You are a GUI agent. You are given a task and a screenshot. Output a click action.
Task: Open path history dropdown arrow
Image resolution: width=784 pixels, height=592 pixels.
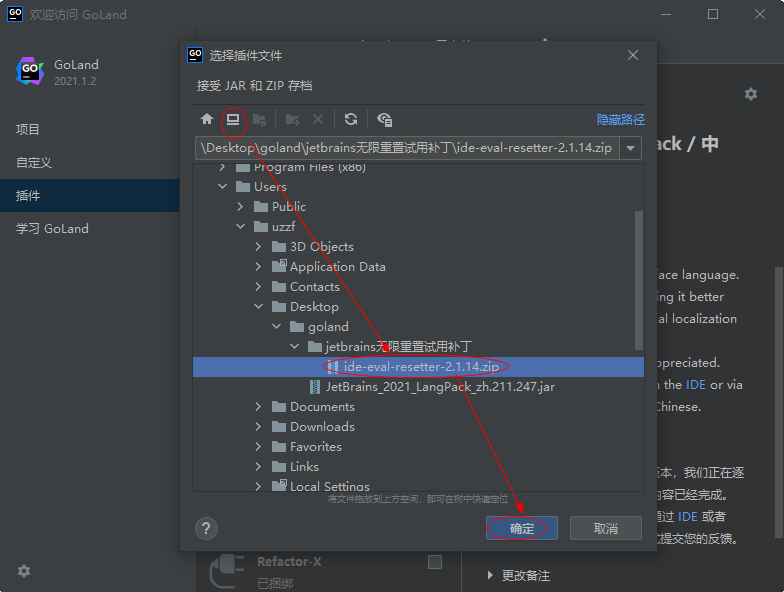pyautogui.click(x=631, y=148)
